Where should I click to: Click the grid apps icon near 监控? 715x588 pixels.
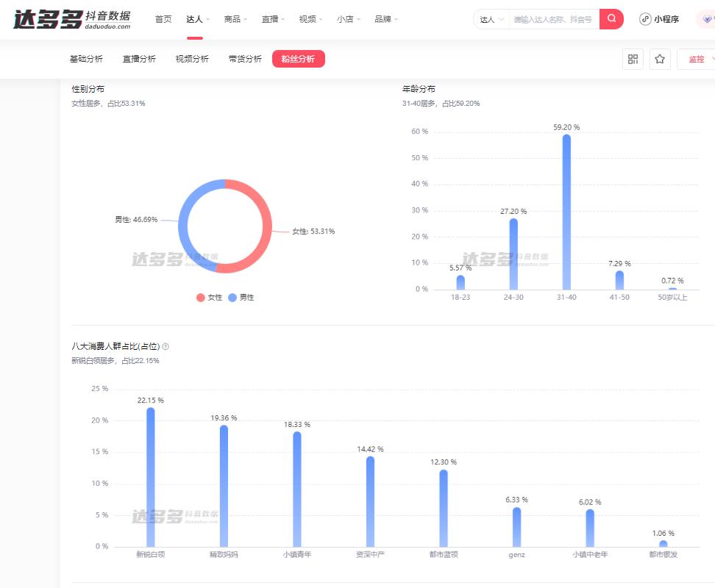point(633,59)
